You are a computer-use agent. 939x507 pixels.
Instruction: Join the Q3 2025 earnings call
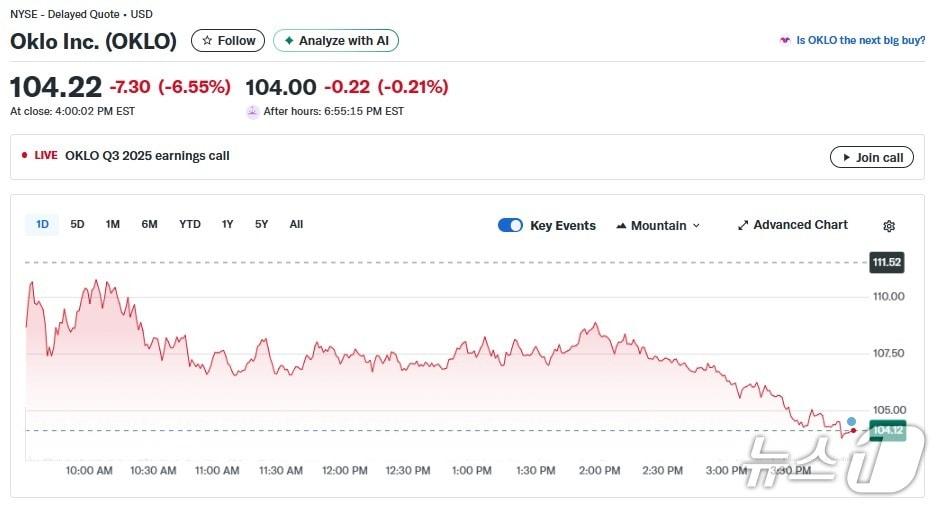[871, 157]
